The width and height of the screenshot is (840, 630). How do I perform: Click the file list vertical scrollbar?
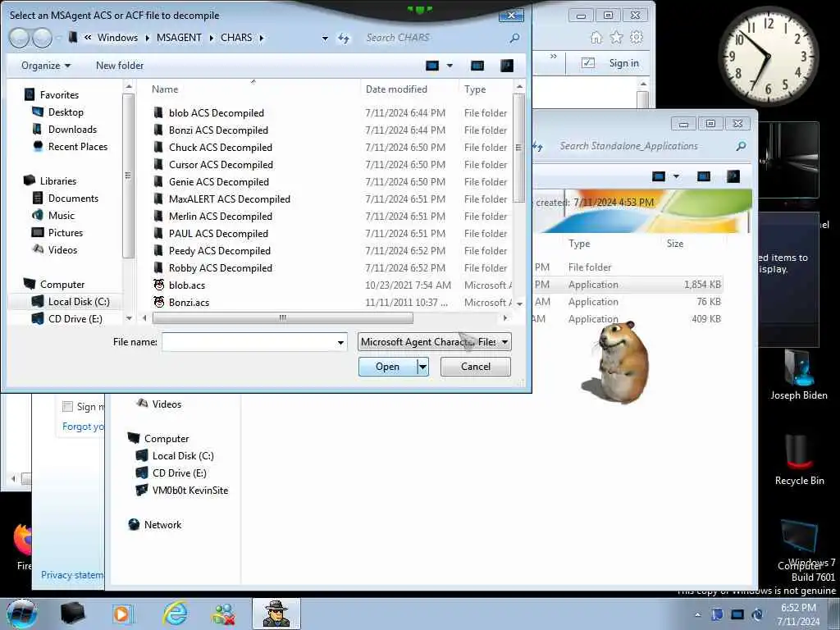(x=518, y=148)
